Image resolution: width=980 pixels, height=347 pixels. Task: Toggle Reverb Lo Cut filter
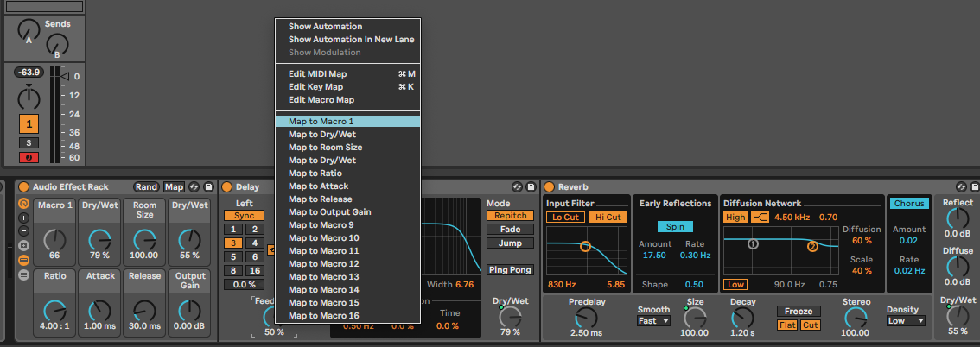(x=566, y=218)
